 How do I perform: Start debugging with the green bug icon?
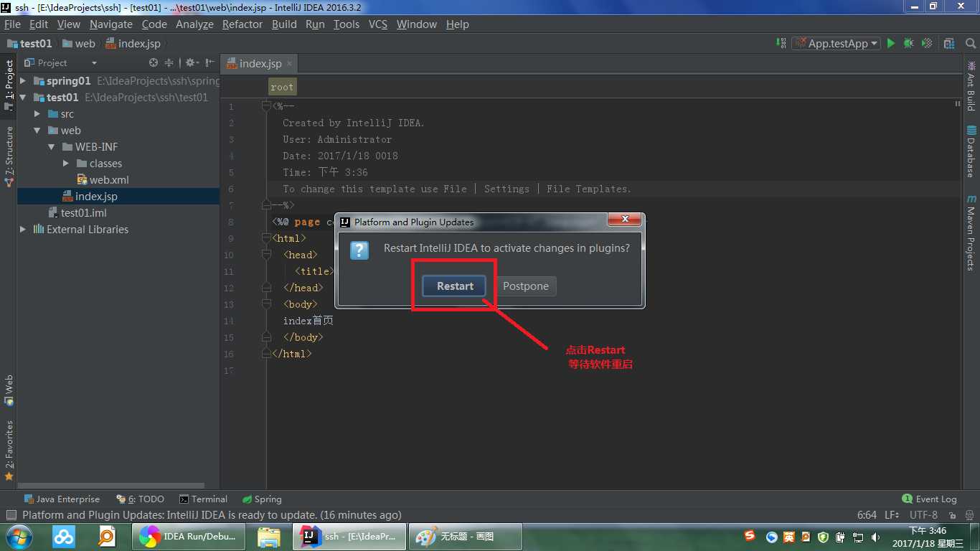908,43
